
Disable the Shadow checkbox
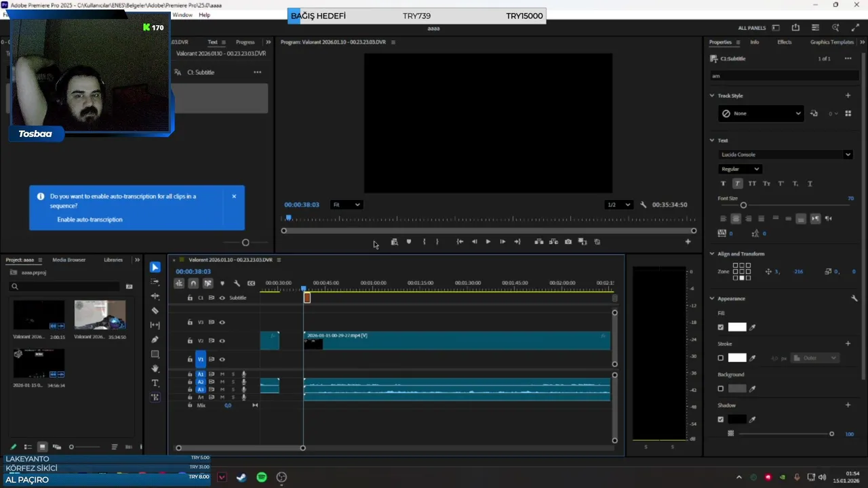pyautogui.click(x=721, y=420)
